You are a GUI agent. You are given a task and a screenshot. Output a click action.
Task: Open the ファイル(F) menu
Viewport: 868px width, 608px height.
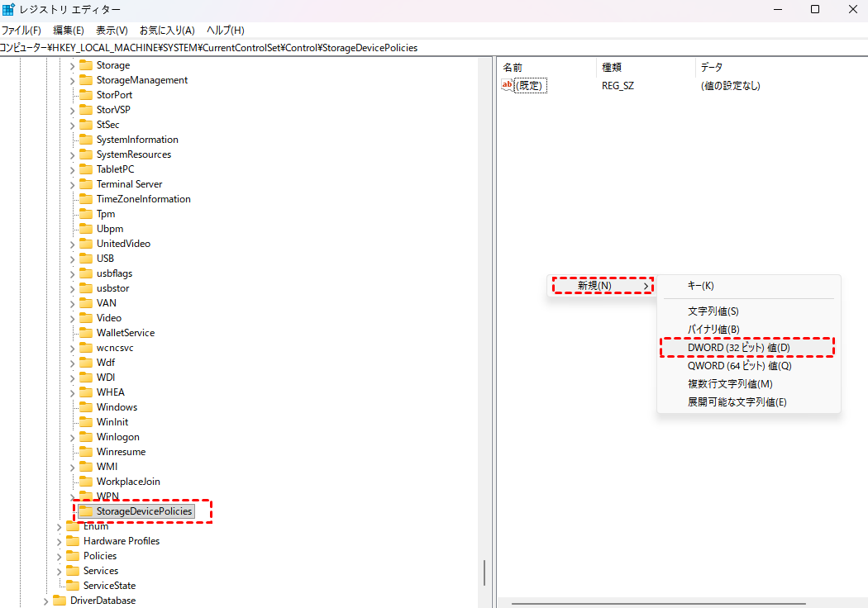[21, 31]
